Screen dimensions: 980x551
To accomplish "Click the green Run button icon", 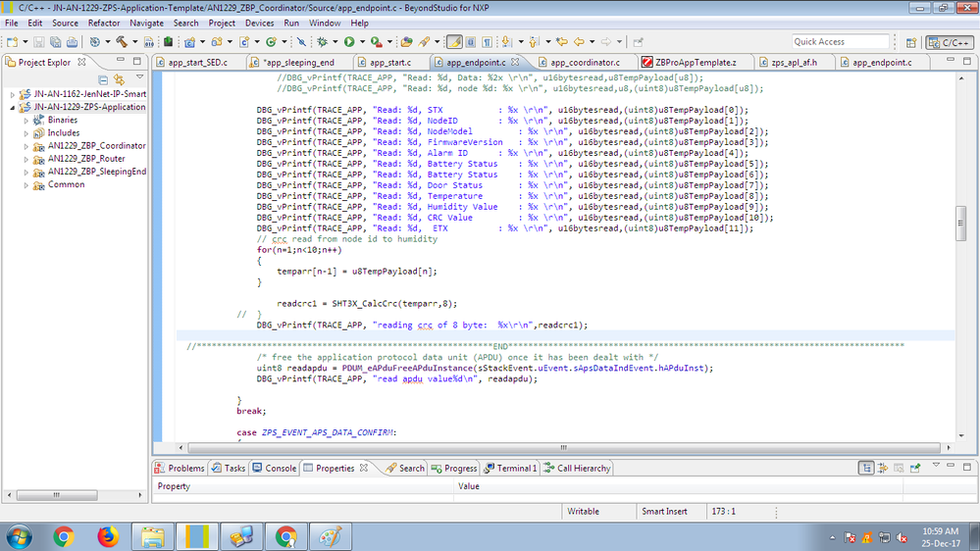I will 349,42.
